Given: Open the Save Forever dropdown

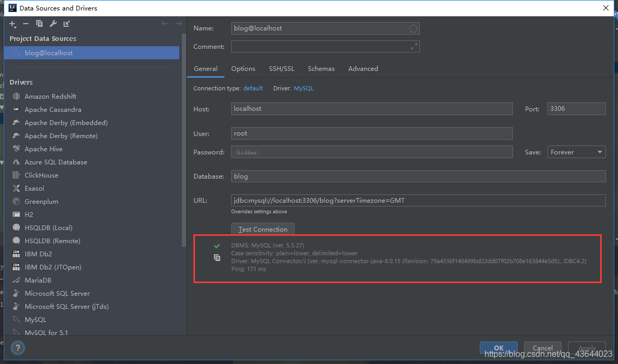Looking at the screenshot, I should click(x=576, y=152).
